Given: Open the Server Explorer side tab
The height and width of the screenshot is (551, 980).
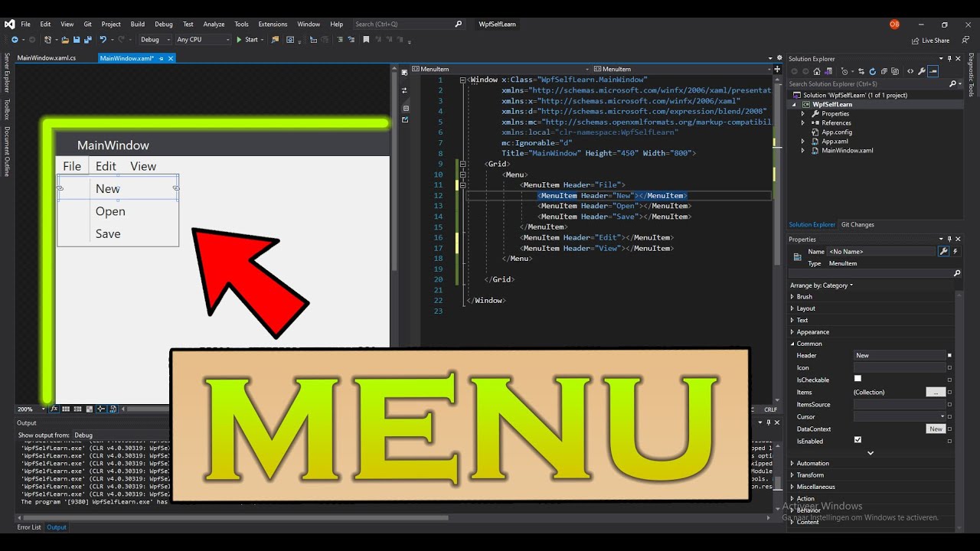Looking at the screenshot, I should pos(7,73).
